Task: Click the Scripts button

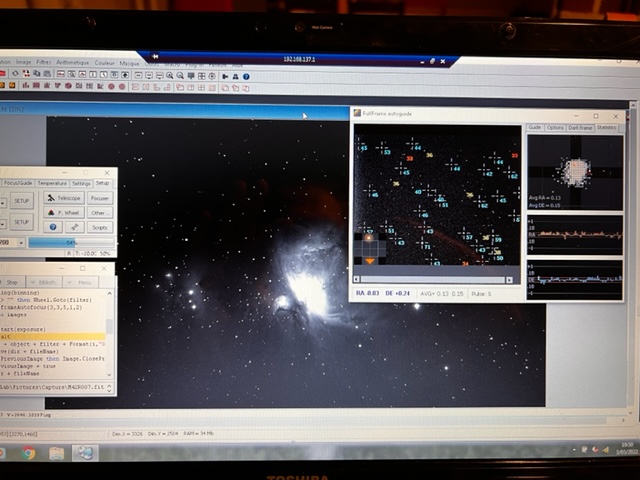Action: click(100, 227)
